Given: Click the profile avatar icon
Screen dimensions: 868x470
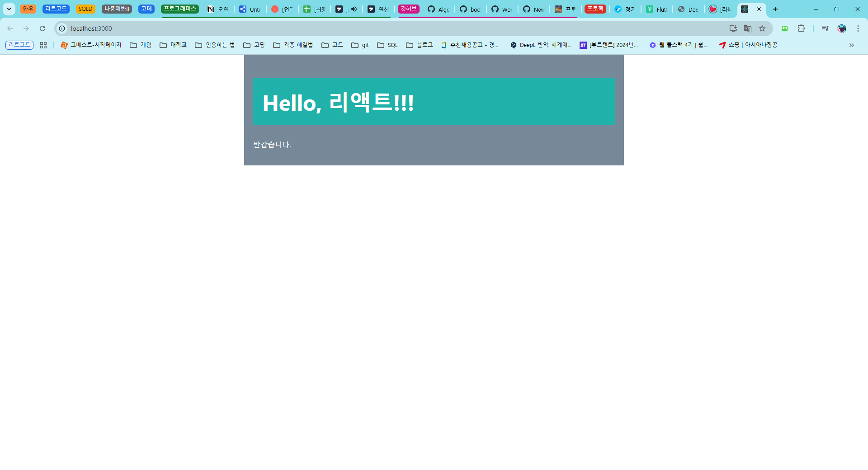Looking at the screenshot, I should [x=842, y=28].
